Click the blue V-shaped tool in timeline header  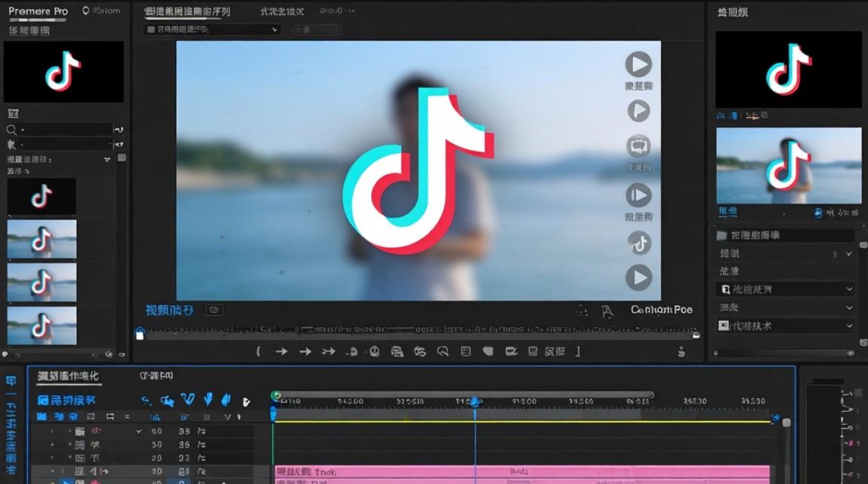[188, 399]
